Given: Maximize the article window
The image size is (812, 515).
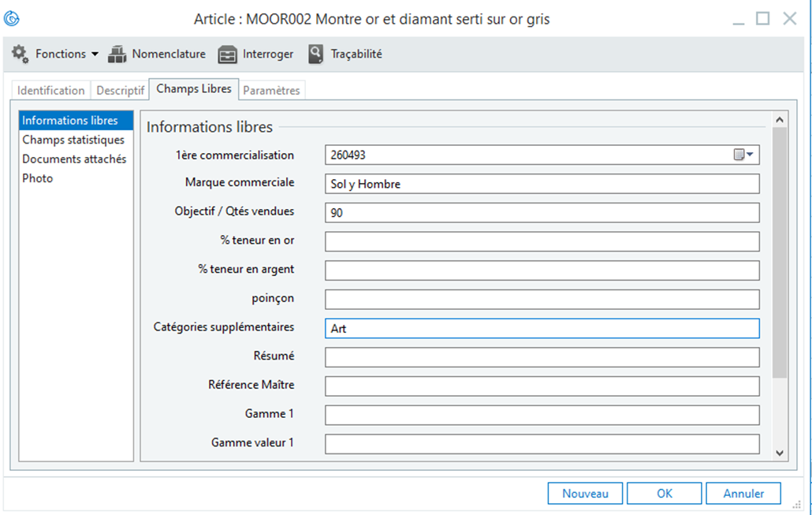Looking at the screenshot, I should coord(762,19).
